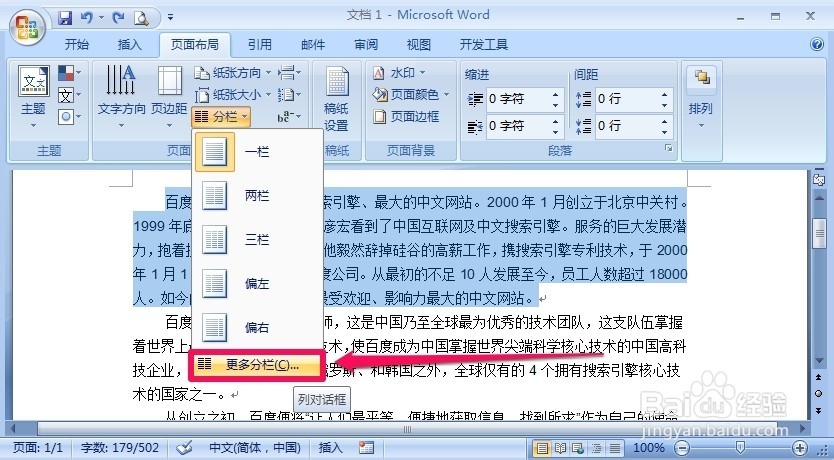Toggle 插入 insert/overtype mode
The image size is (834, 460).
tap(330, 448)
